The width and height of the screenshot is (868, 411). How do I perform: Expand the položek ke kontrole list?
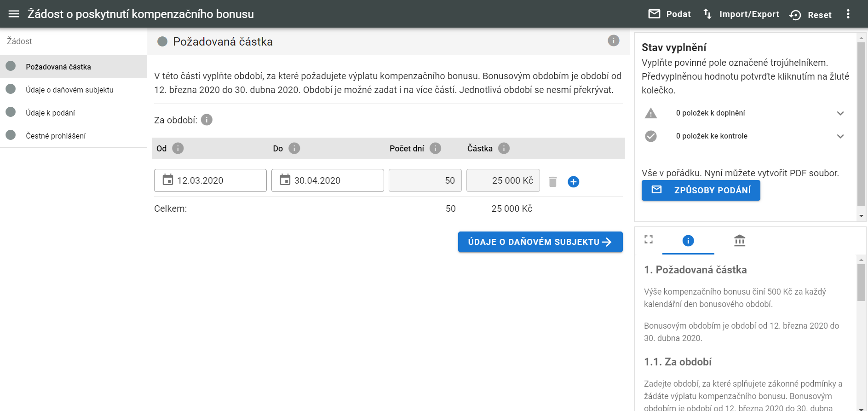coord(840,136)
